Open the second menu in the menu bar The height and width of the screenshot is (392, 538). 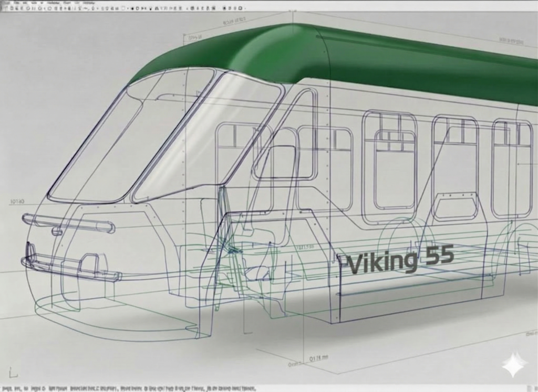[x=17, y=3]
